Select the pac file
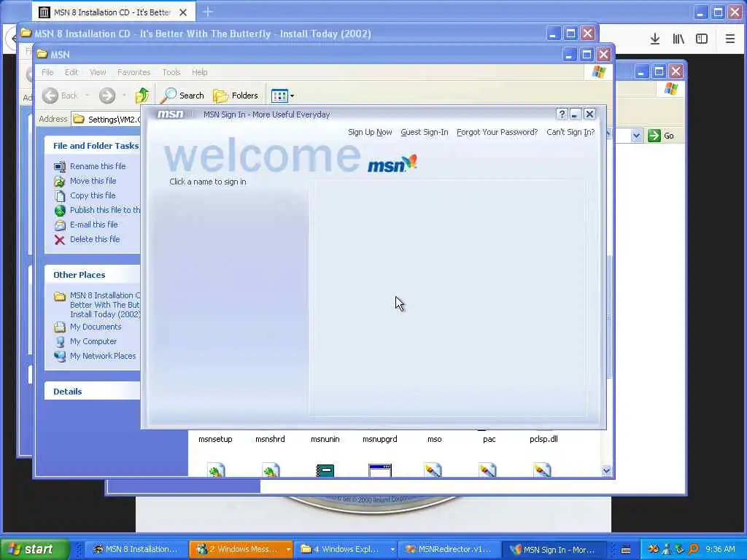This screenshot has height=560, width=747. [x=489, y=439]
